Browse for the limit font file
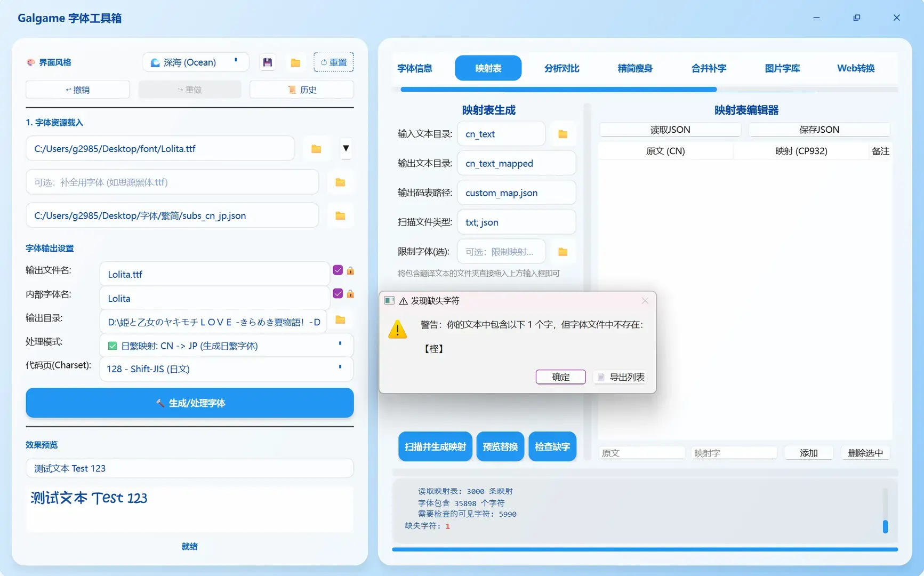This screenshot has height=576, width=924. tap(563, 252)
